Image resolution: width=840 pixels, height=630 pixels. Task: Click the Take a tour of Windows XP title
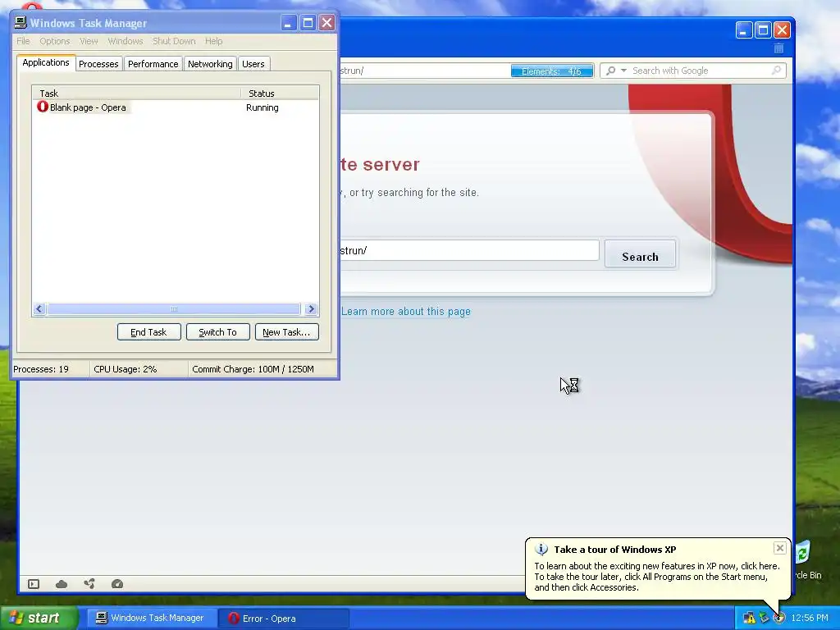click(x=615, y=549)
